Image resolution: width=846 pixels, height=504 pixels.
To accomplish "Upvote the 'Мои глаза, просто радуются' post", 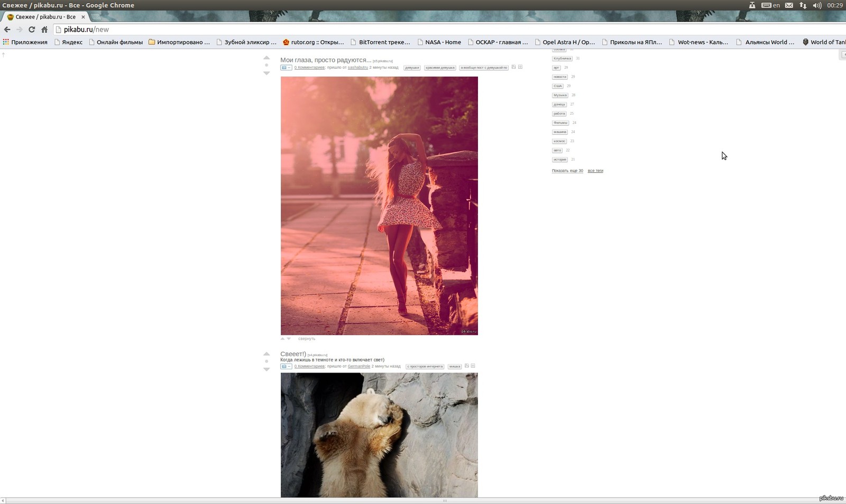I will [266, 58].
